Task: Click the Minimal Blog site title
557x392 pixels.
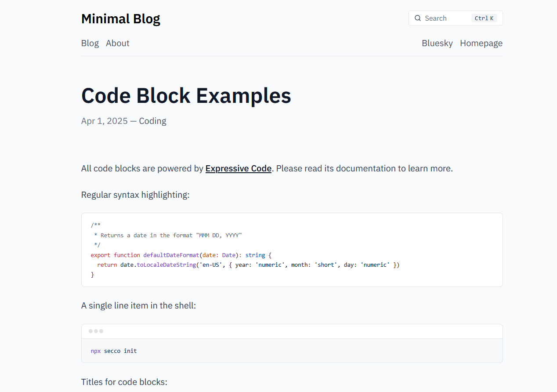Action: pos(120,18)
